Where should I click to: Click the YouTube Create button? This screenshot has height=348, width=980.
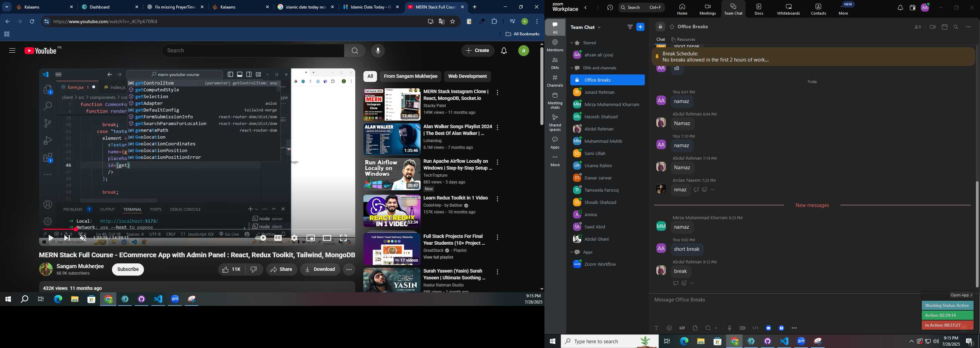click(478, 51)
